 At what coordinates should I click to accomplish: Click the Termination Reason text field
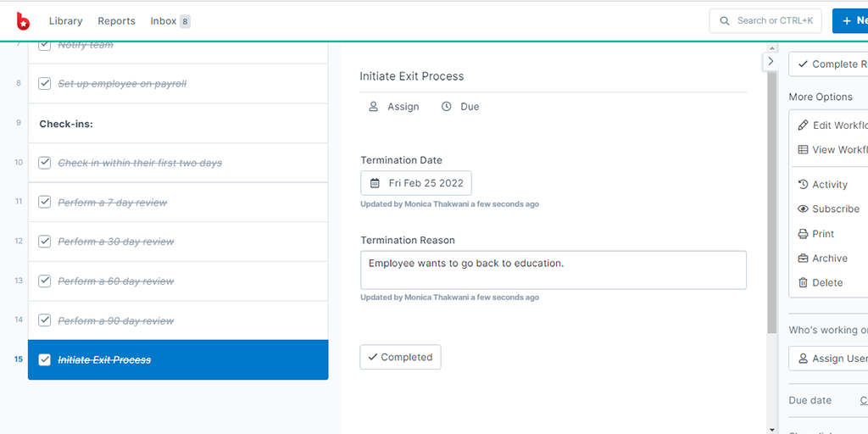553,270
